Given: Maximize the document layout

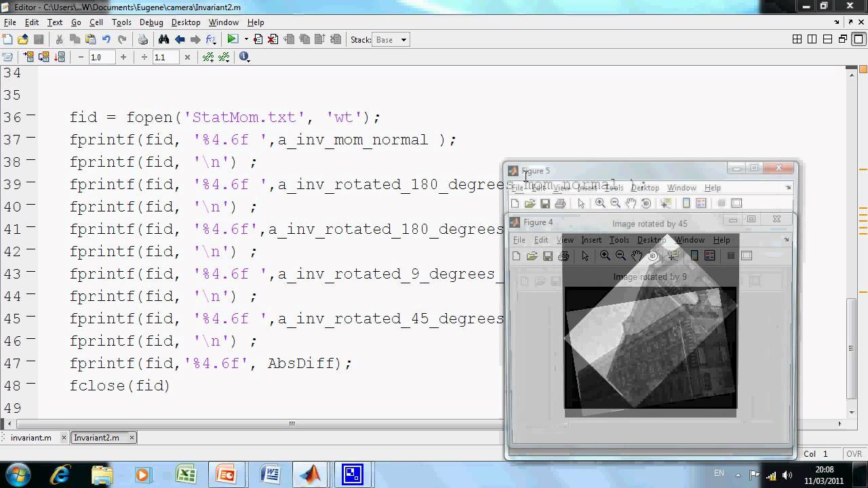Looking at the screenshot, I should (x=857, y=39).
